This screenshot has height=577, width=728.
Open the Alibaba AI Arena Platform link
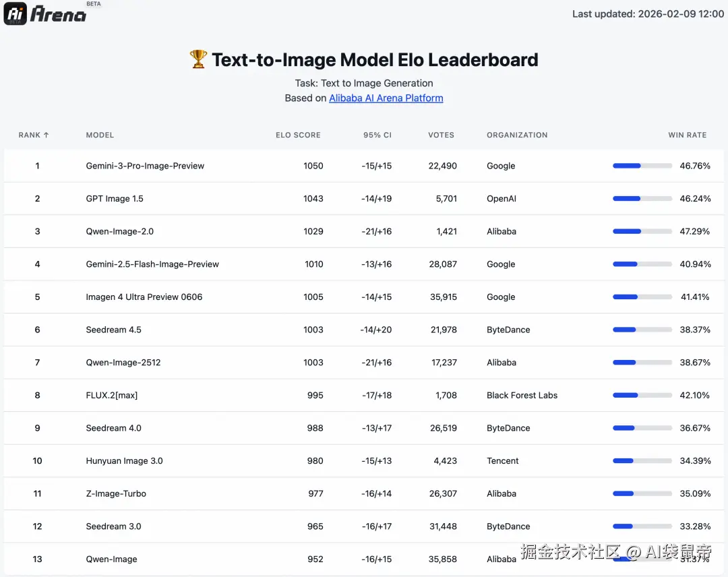coord(386,98)
